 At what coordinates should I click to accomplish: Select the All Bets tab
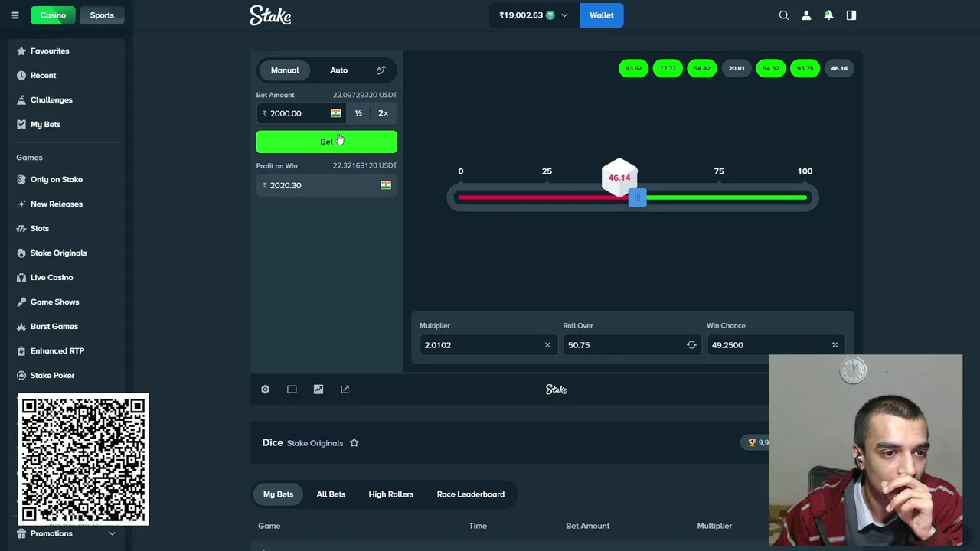(x=331, y=494)
